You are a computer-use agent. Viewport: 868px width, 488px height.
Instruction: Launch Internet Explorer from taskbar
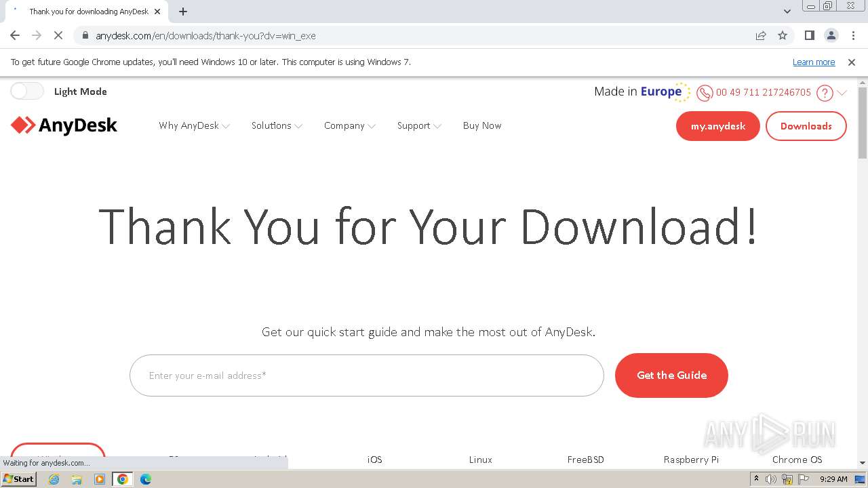[x=54, y=479]
